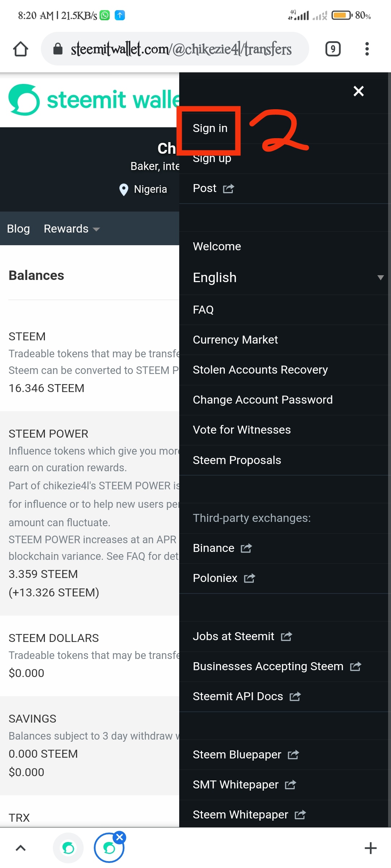
Task: Tap the browser home icon
Action: point(21,49)
